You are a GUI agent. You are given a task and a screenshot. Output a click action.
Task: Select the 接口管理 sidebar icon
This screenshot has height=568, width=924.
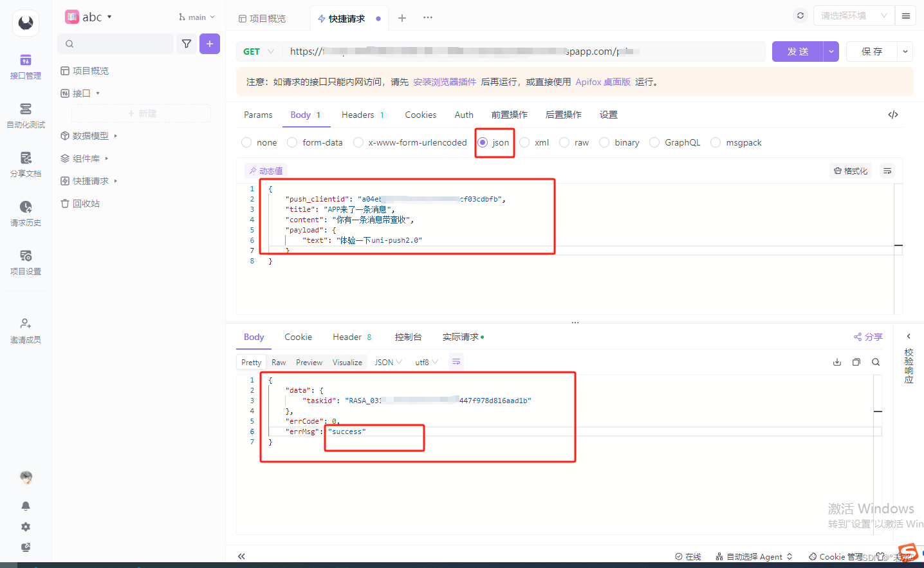pos(26,68)
